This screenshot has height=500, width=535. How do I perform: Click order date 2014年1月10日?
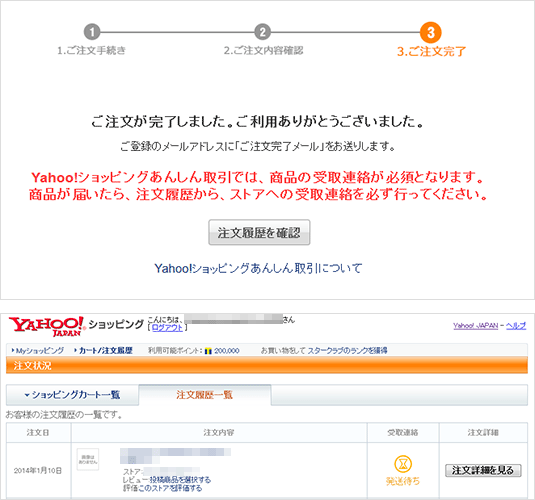pyautogui.click(x=38, y=471)
